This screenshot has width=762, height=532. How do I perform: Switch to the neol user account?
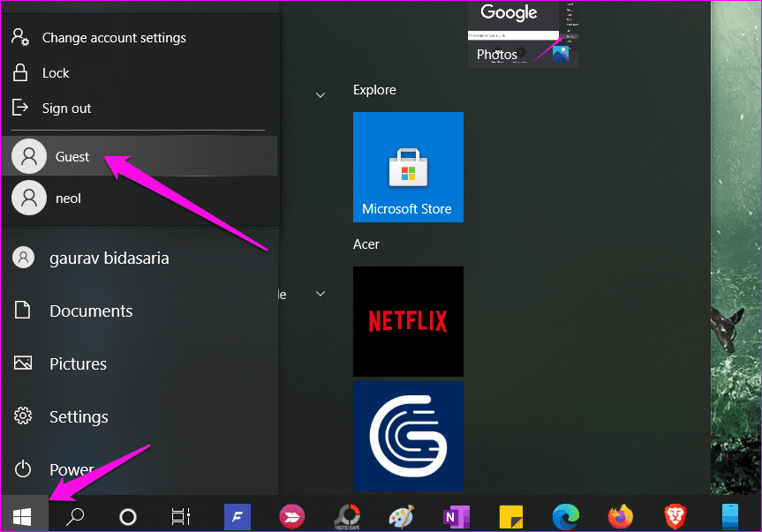(x=140, y=198)
